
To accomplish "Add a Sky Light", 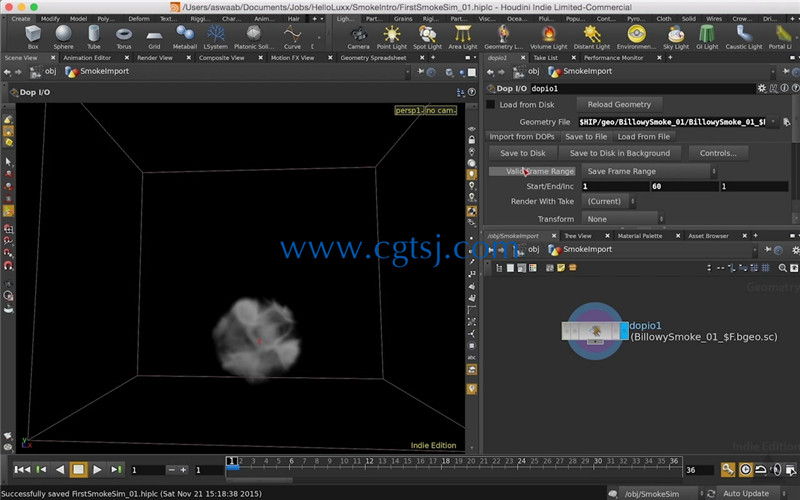I will tap(676, 37).
